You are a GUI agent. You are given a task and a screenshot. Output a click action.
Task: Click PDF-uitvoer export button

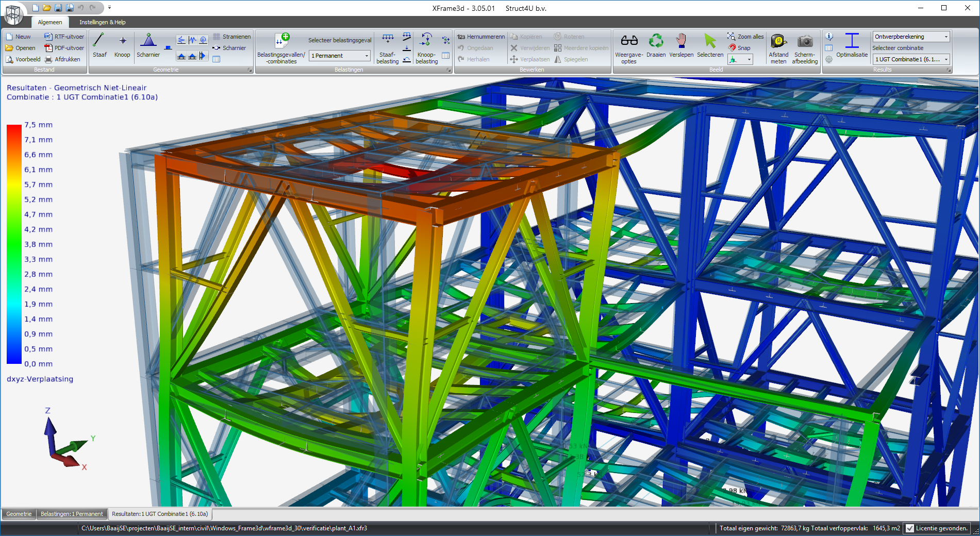(x=64, y=48)
